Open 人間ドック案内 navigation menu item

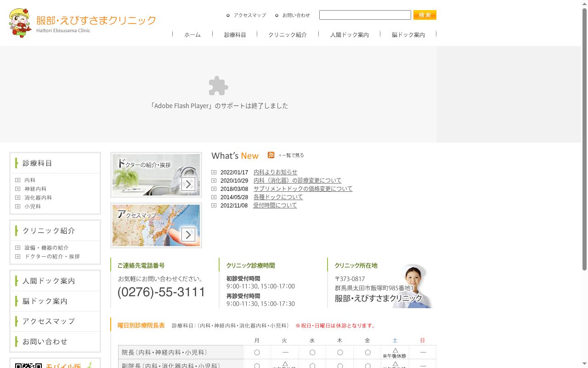pyautogui.click(x=349, y=34)
